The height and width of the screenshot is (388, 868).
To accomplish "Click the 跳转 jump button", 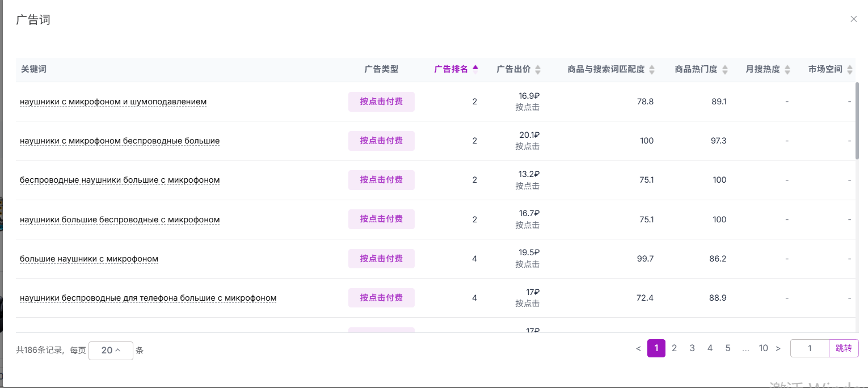I will point(844,348).
